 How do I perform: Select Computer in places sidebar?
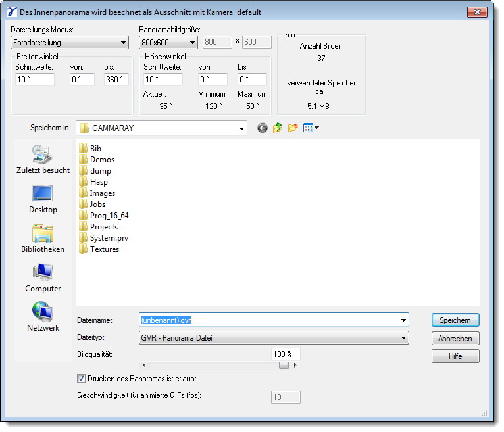(43, 278)
